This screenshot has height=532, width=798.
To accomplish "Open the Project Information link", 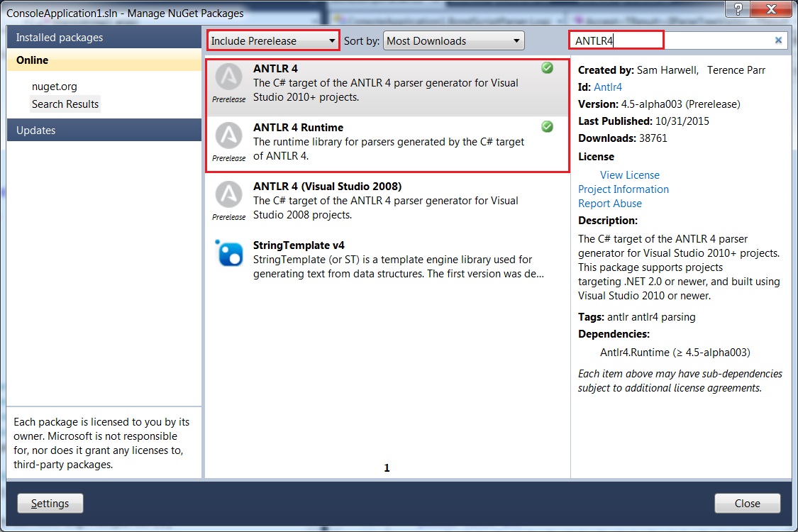I will pyautogui.click(x=624, y=189).
